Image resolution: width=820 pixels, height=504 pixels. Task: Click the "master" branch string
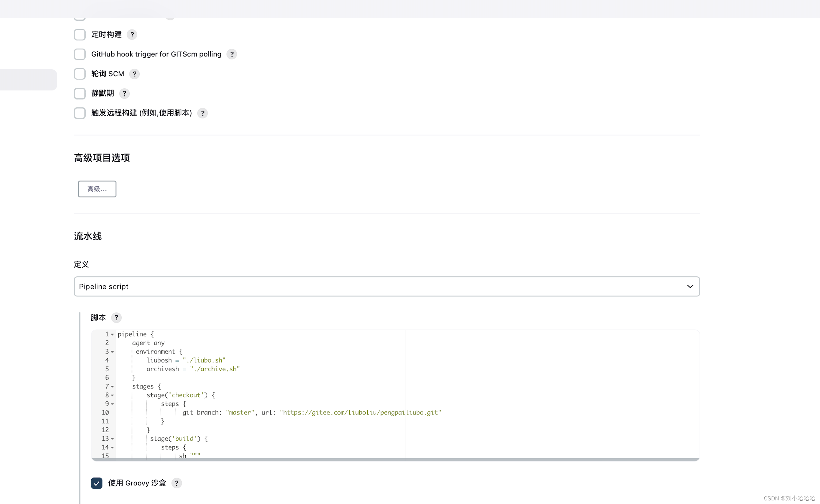(240, 413)
